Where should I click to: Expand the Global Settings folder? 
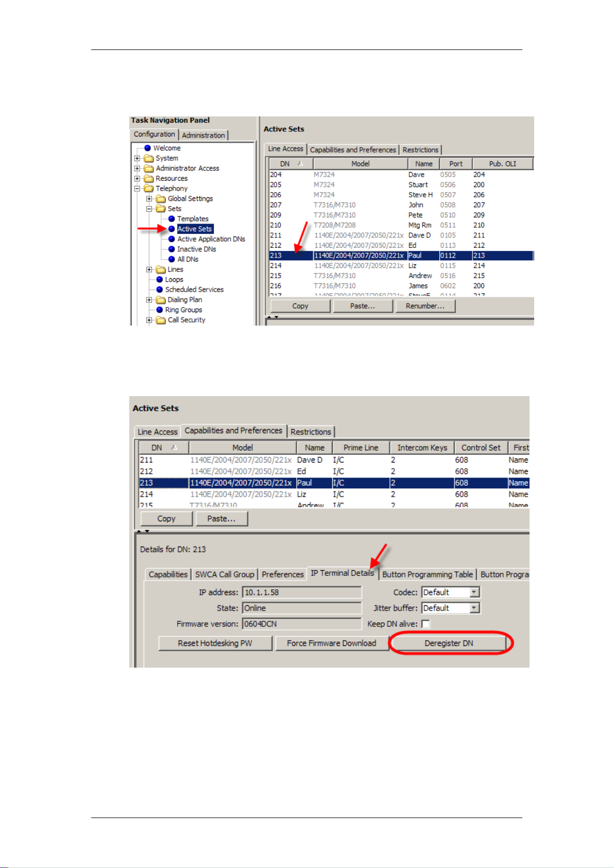149,199
